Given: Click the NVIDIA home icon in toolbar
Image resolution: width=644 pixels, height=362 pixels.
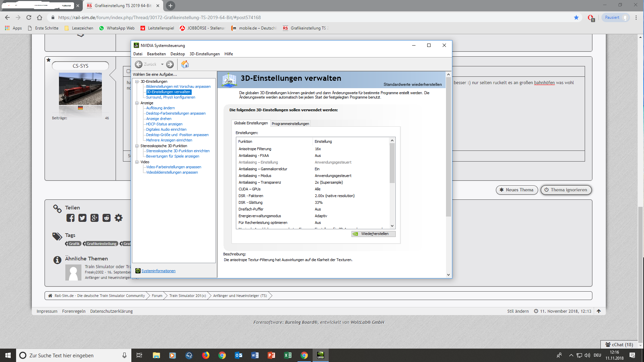Looking at the screenshot, I should click(185, 64).
